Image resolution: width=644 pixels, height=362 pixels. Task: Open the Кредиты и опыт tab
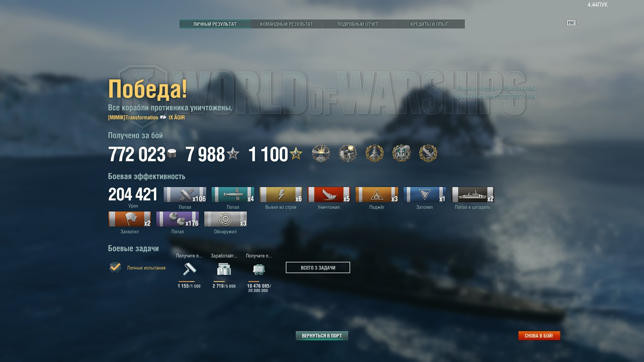click(429, 24)
